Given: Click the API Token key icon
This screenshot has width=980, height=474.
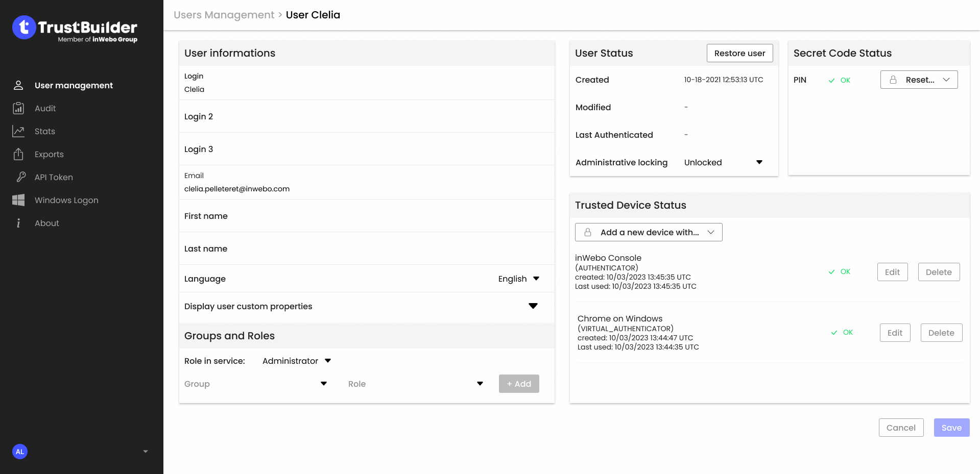Looking at the screenshot, I should pos(20,177).
